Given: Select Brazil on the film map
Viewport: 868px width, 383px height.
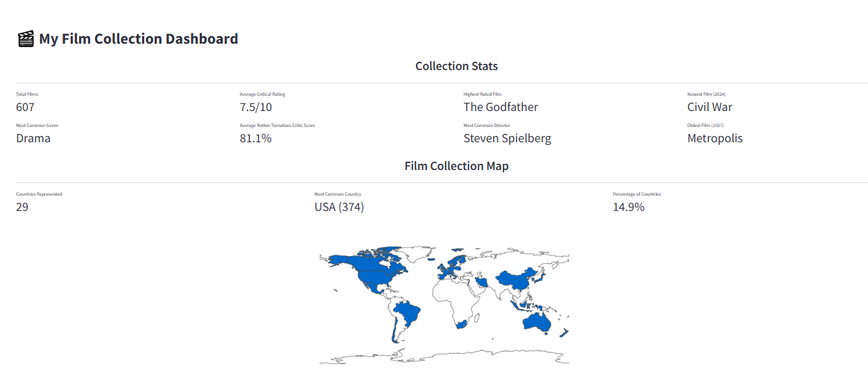Looking at the screenshot, I should coord(408,312).
